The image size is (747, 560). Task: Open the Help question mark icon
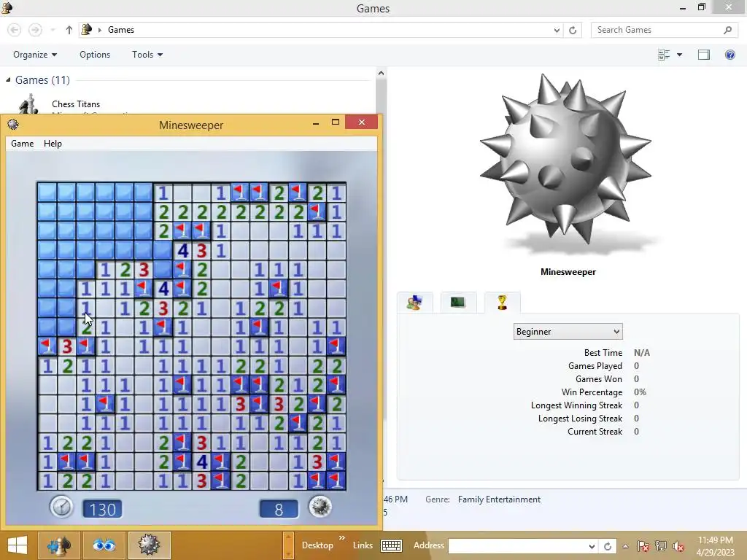point(729,55)
